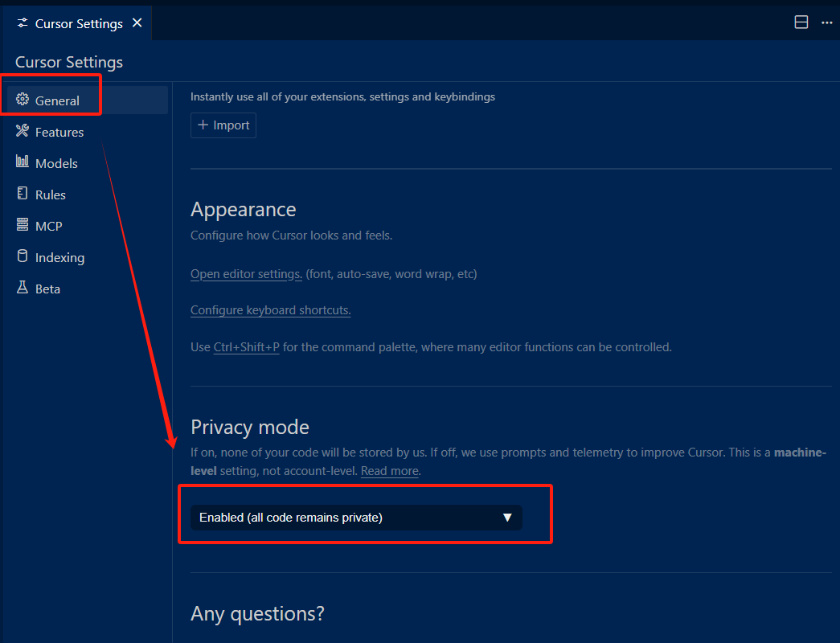Open the more actions ellipsis menu
The width and height of the screenshot is (840, 643).
click(826, 23)
